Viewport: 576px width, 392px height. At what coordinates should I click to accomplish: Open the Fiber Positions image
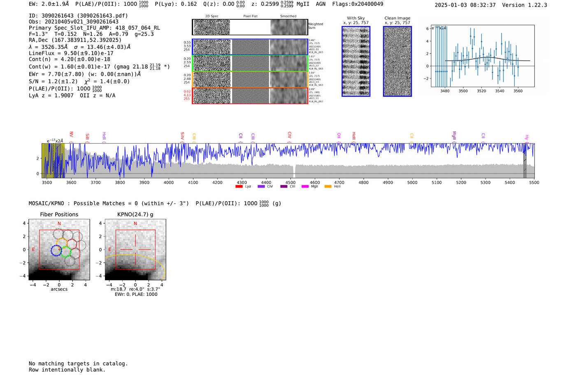(59, 250)
